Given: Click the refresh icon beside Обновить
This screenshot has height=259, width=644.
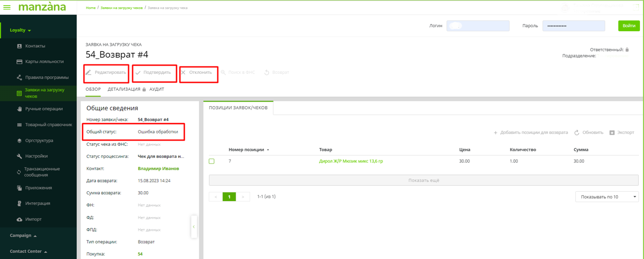Looking at the screenshot, I should tap(577, 133).
